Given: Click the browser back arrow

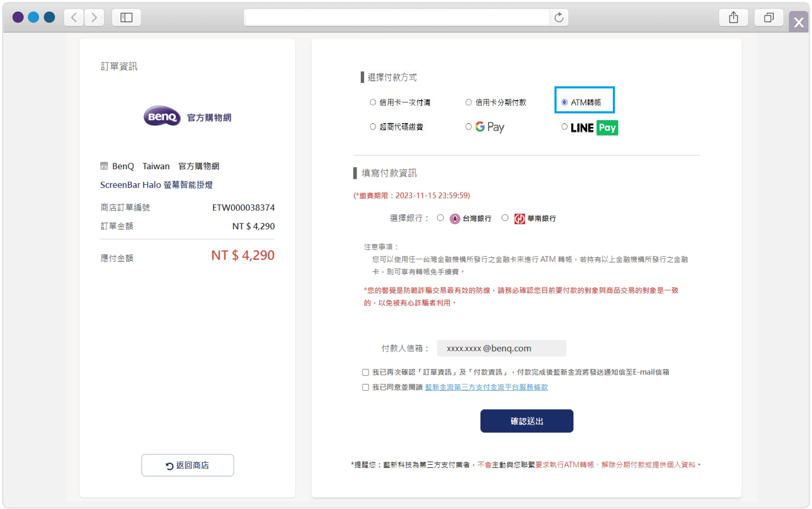Looking at the screenshot, I should (74, 17).
